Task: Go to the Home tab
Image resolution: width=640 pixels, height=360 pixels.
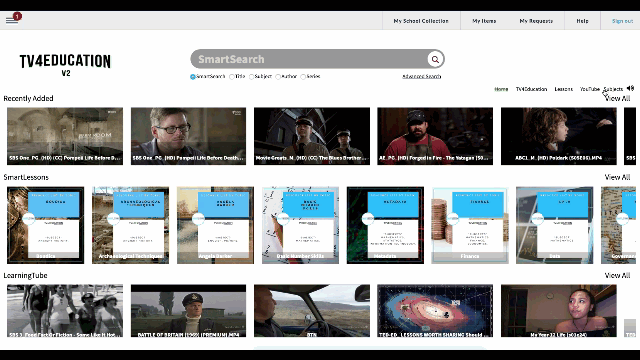Action: (x=501, y=89)
